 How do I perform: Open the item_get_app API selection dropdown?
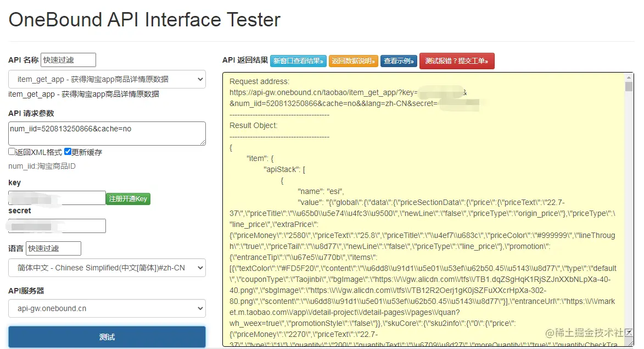click(107, 79)
